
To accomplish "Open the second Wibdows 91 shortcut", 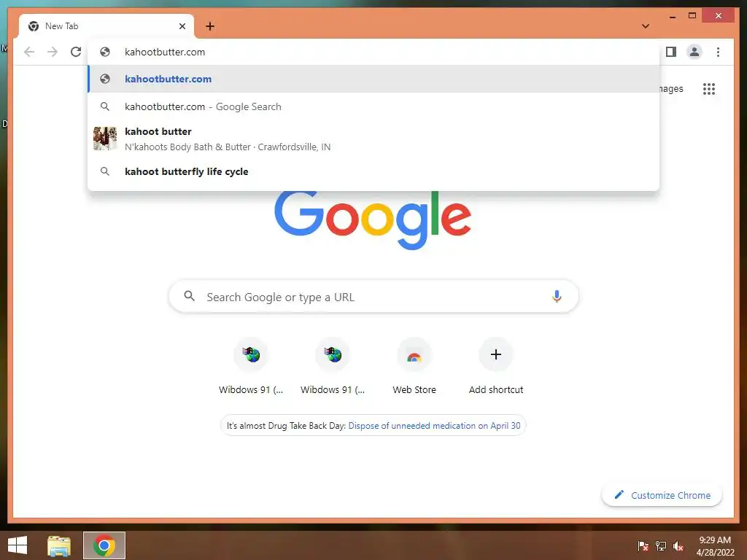I will tap(333, 367).
